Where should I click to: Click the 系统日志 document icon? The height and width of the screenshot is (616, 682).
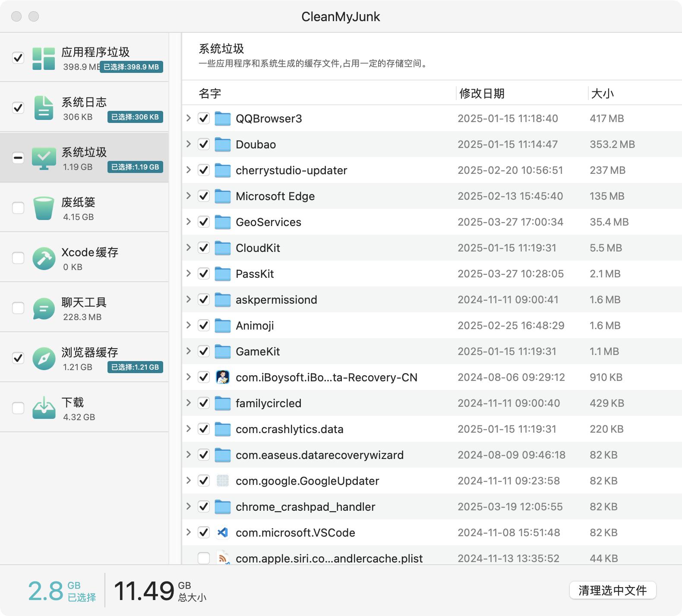[44, 108]
